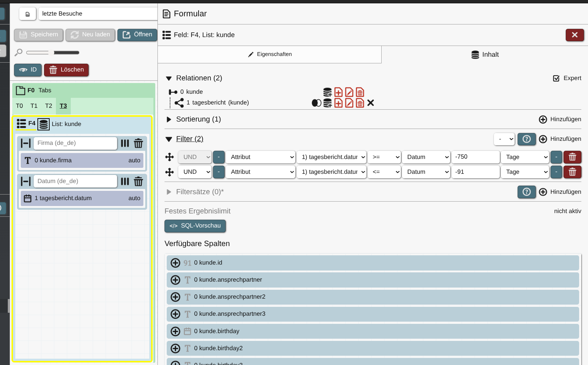Click the SQL-Vorschau button

(195, 226)
